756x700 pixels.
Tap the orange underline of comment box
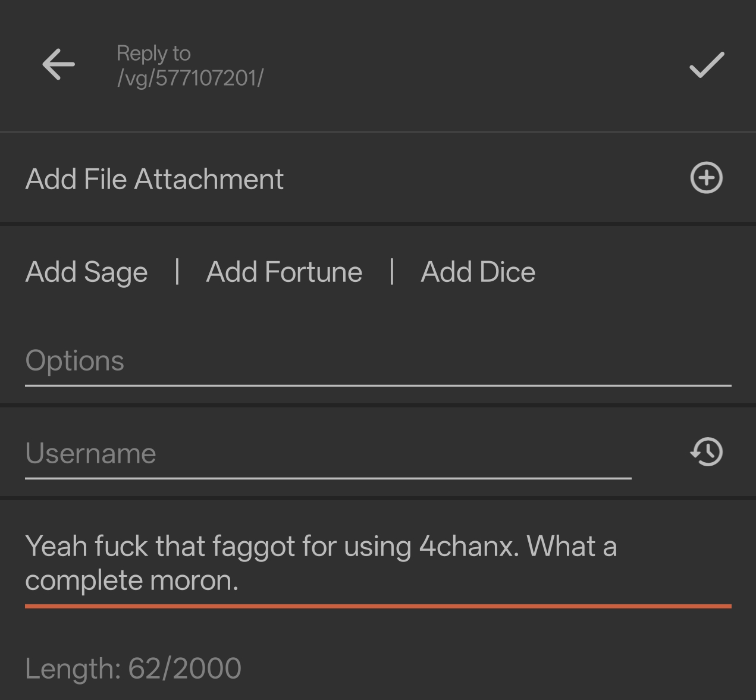[x=378, y=606]
